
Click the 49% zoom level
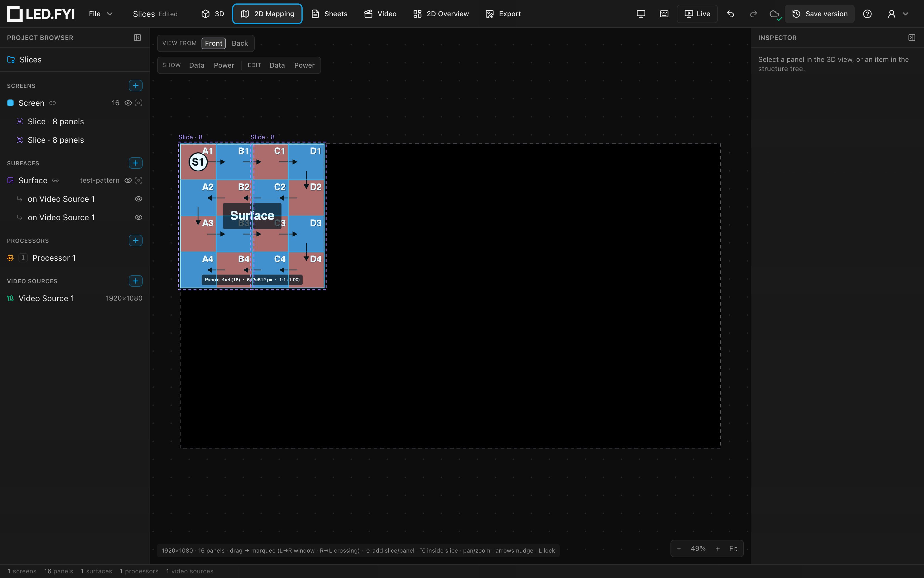(698, 549)
